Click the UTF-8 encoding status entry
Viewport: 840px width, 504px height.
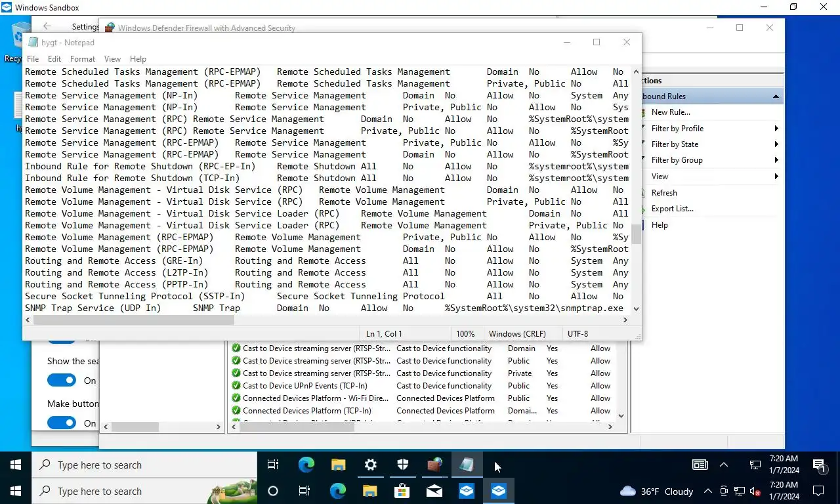578,333
